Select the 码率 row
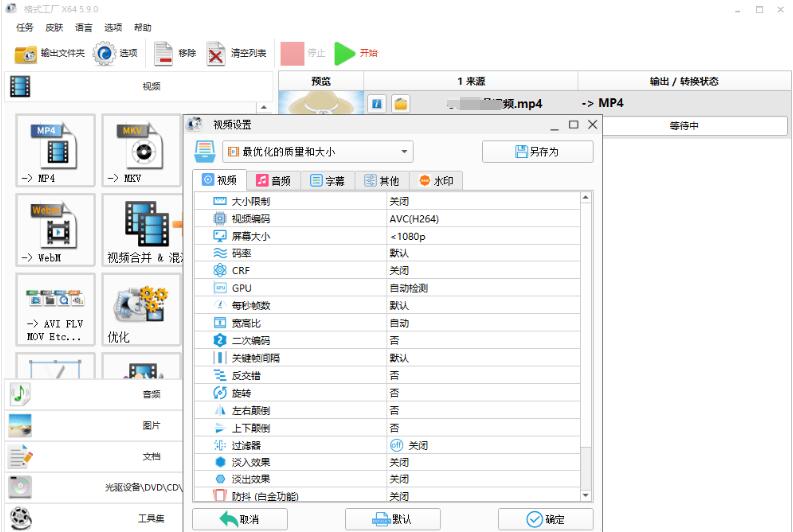793x532 pixels. point(387,253)
